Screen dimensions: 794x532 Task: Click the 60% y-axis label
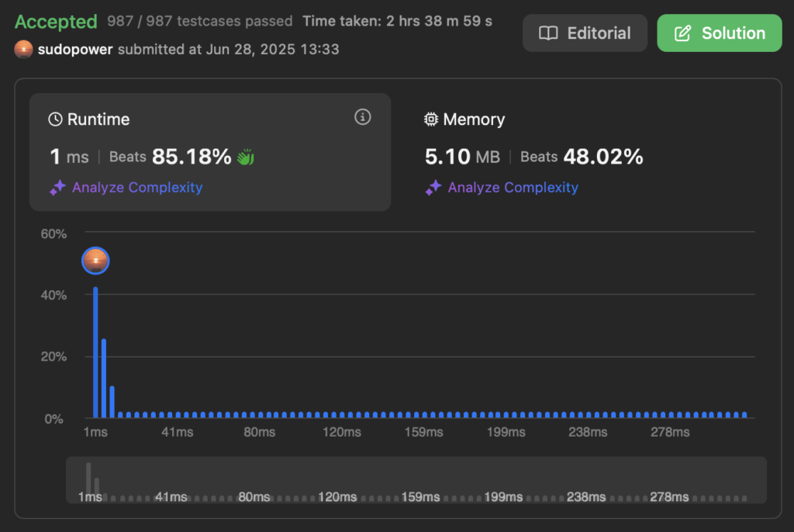(54, 234)
